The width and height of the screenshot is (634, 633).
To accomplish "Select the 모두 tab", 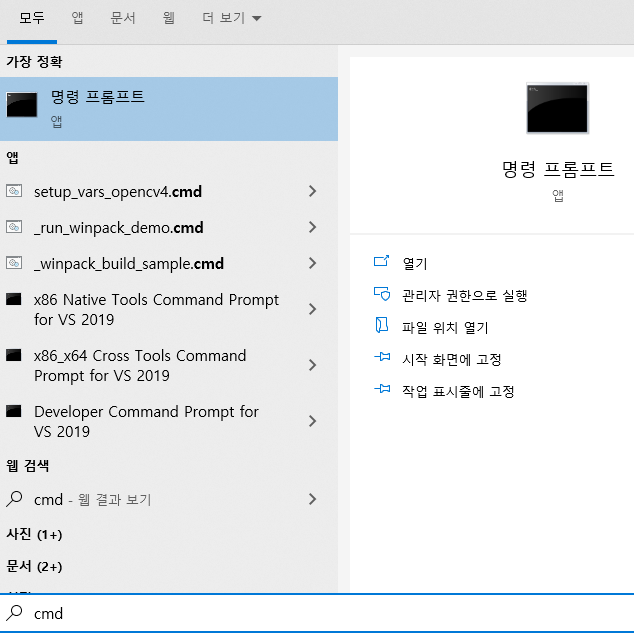I will tap(32, 18).
